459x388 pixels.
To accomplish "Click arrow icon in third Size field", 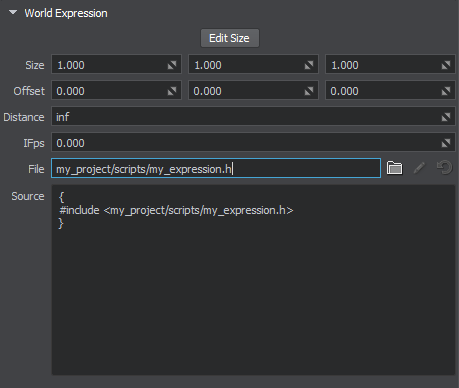I will coord(446,65).
